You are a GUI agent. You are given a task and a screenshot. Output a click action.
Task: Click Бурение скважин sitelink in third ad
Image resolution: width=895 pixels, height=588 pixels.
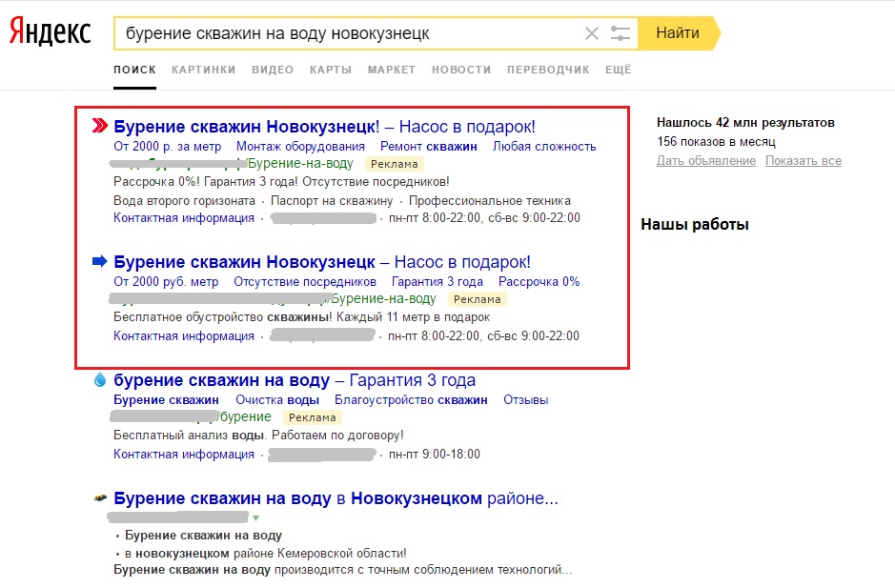click(x=166, y=400)
